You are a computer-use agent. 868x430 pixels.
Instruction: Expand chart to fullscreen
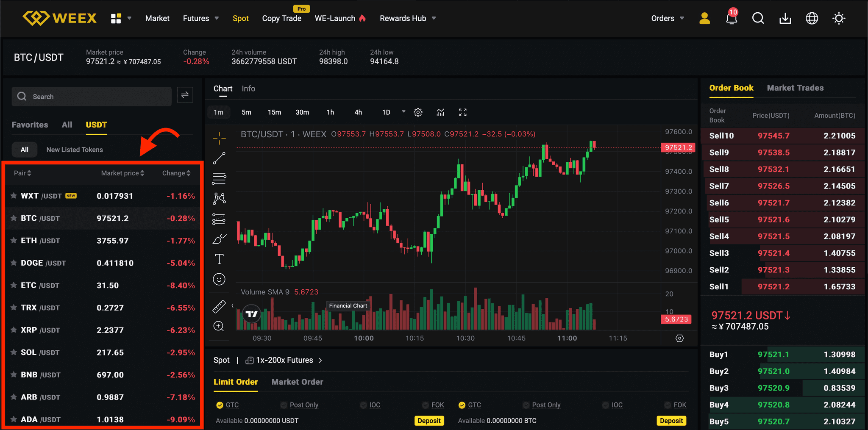pyautogui.click(x=463, y=112)
